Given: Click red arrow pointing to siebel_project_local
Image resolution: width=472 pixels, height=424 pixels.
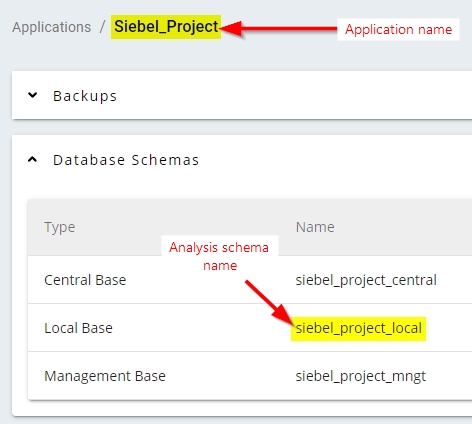Looking at the screenshot, I should [x=269, y=303].
